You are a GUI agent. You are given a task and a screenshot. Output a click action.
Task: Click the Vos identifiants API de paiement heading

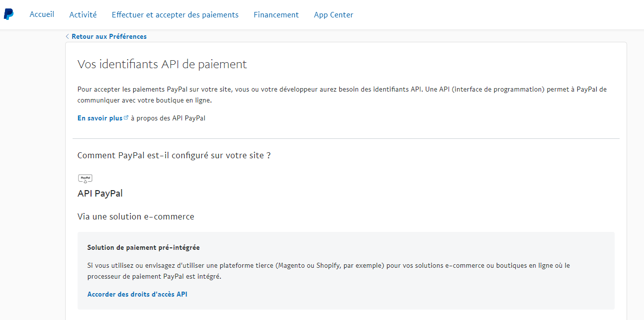162,64
